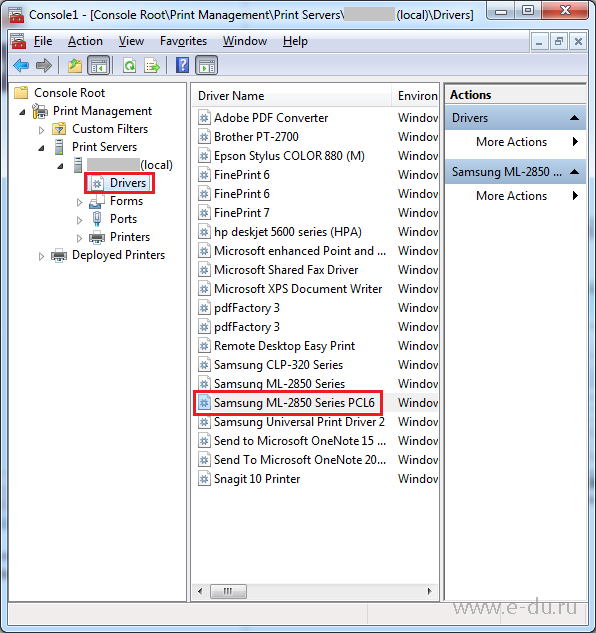Open the Window menu
This screenshot has height=633, width=596.
[245, 41]
